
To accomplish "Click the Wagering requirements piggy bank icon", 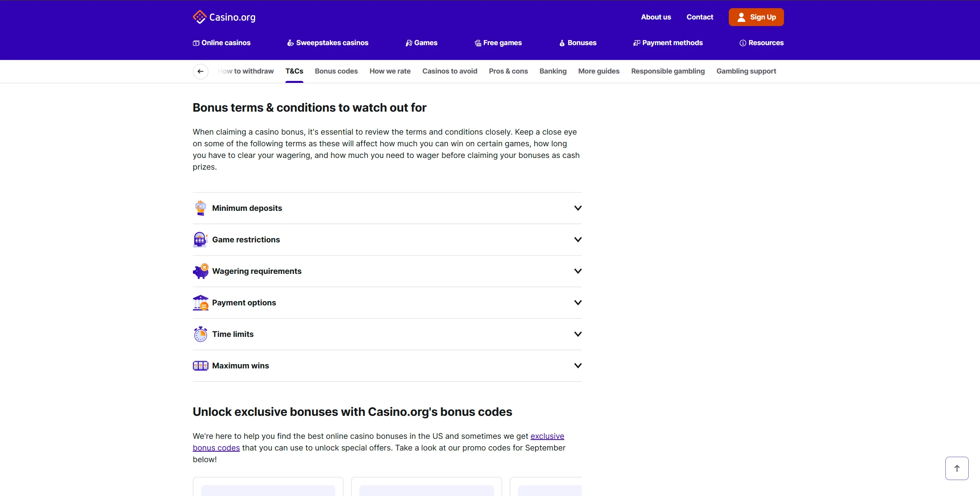I will click(201, 271).
